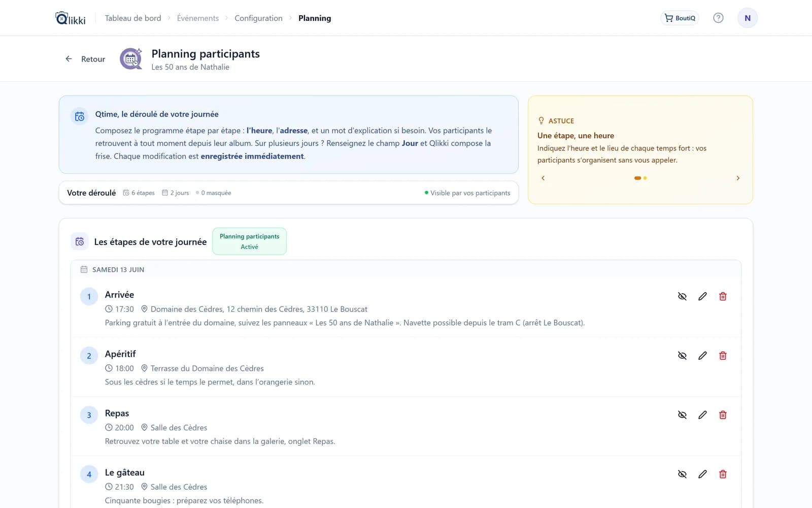
Task: Select the Planning breadcrumb
Action: click(315, 18)
